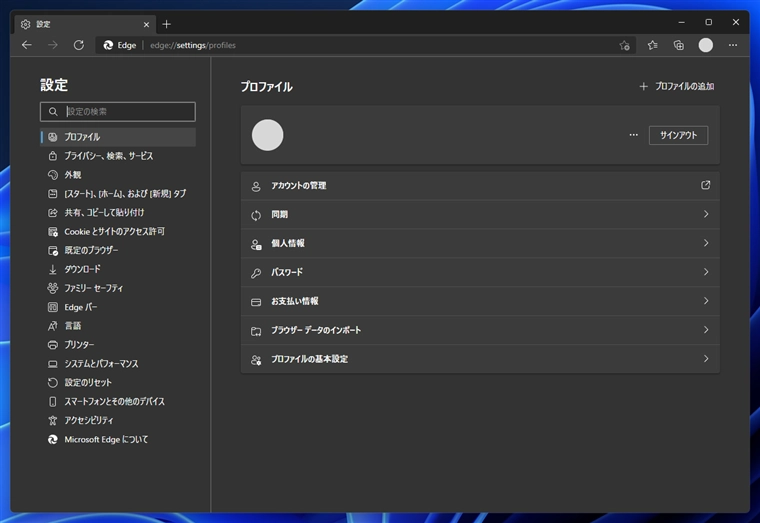Expand the お支払い情報 payment info row
Viewport: 760px width, 523px height.
click(480, 301)
